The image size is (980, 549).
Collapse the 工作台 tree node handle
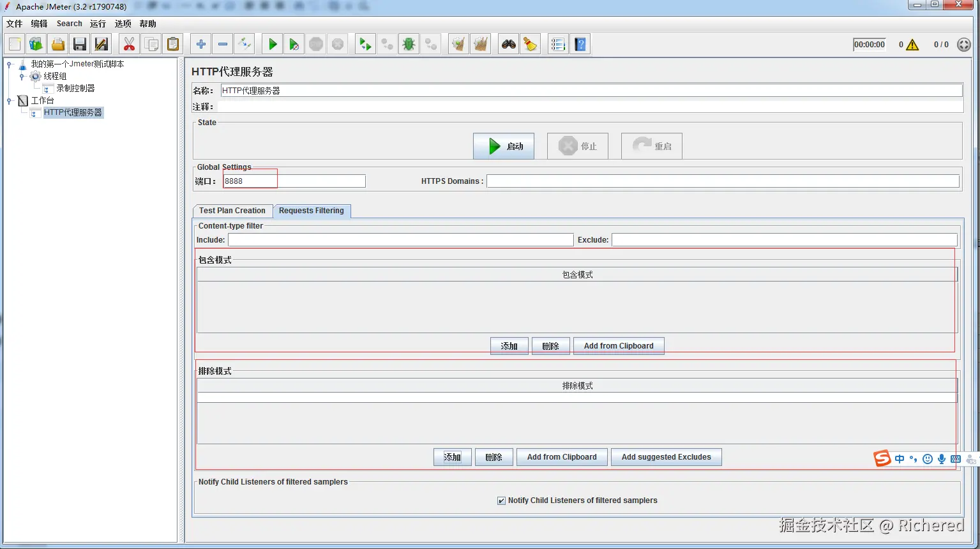point(9,100)
